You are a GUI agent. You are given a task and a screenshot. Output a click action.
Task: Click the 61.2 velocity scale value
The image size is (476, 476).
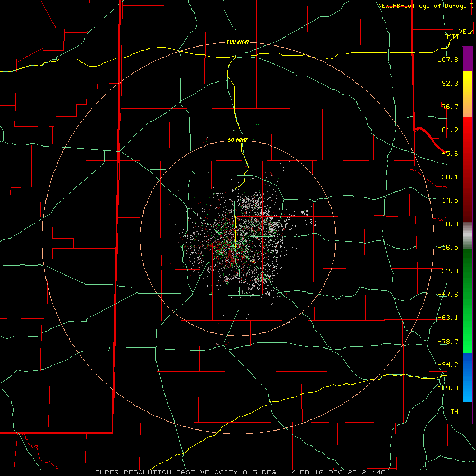click(x=450, y=130)
